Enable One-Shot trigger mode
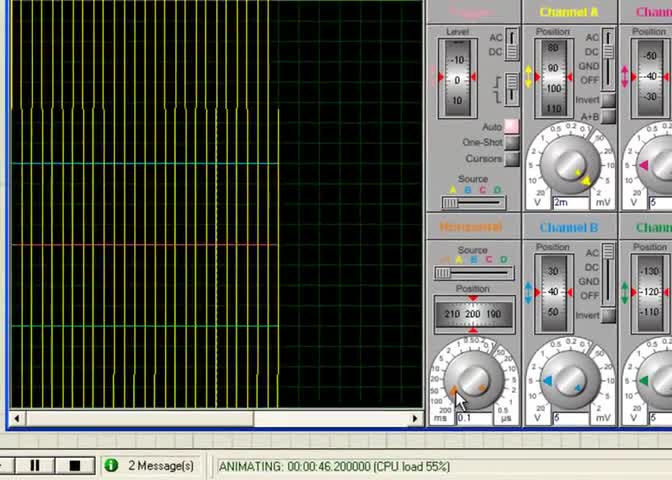The image size is (672, 480). click(x=512, y=142)
